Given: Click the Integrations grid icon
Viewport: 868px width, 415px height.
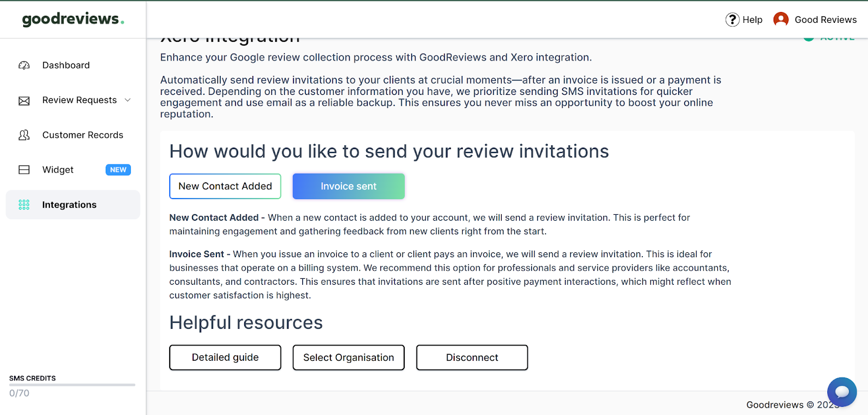Looking at the screenshot, I should [24, 205].
